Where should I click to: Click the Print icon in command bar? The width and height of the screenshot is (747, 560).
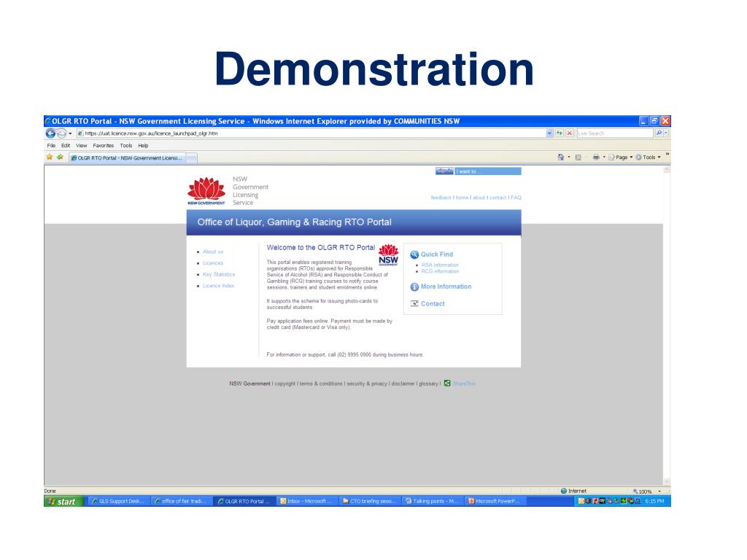(596, 157)
